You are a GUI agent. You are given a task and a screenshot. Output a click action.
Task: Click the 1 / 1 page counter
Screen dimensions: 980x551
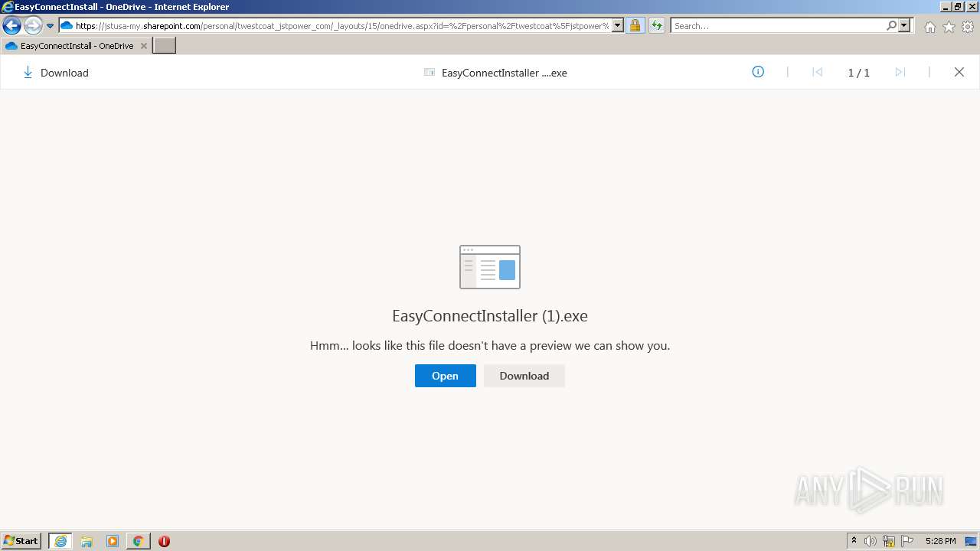click(858, 73)
